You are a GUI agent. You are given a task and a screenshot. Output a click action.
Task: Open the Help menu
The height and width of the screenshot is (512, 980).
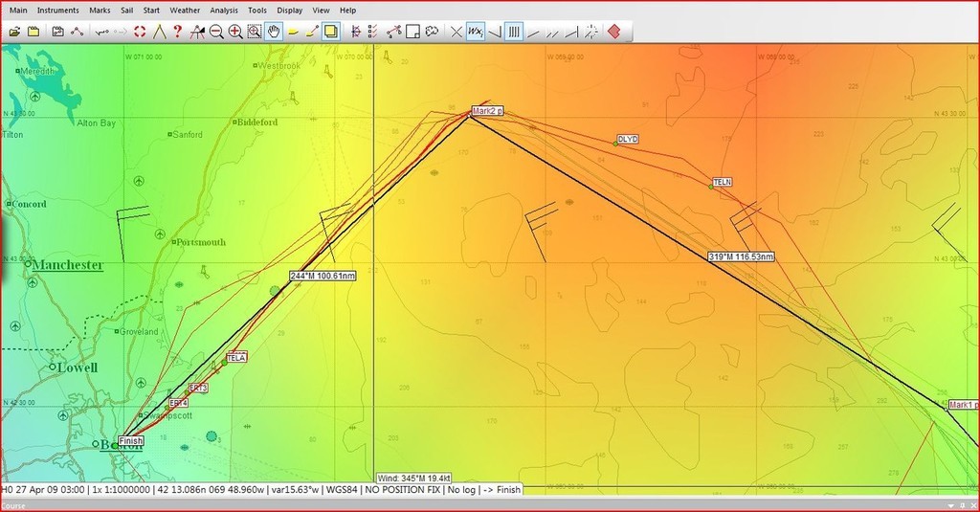pyautogui.click(x=348, y=10)
